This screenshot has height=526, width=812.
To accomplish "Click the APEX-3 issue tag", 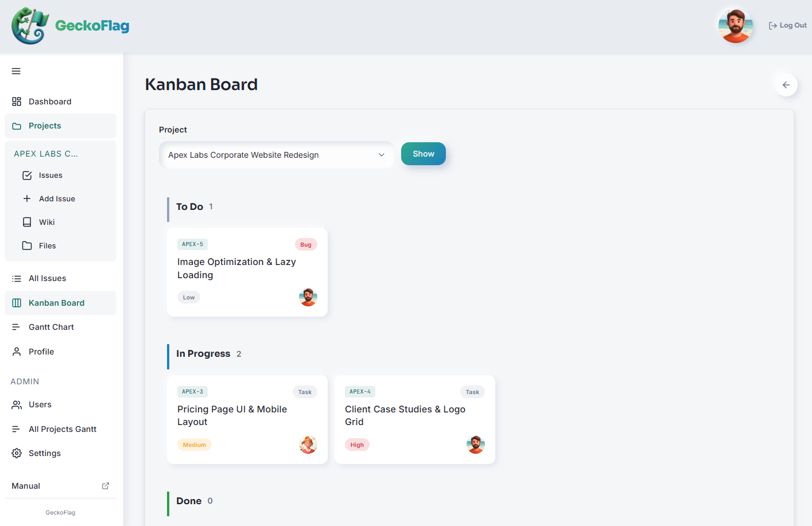I will 192,392.
